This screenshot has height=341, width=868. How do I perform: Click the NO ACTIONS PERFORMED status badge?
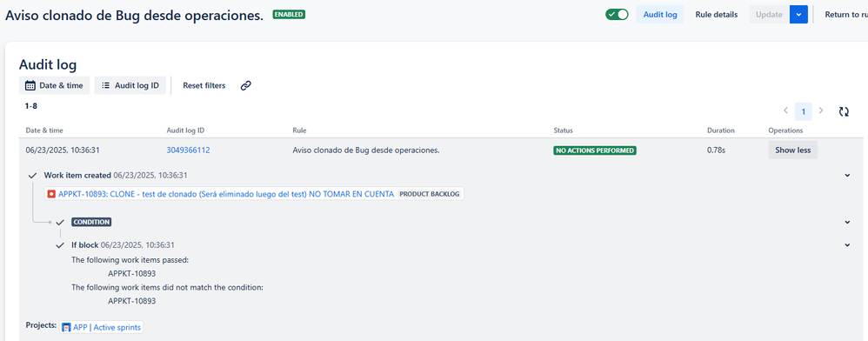[x=595, y=150]
